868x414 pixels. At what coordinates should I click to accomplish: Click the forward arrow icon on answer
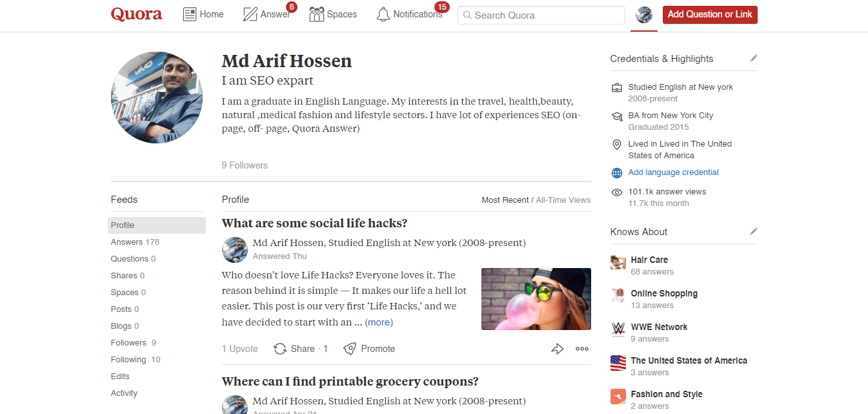coord(558,349)
